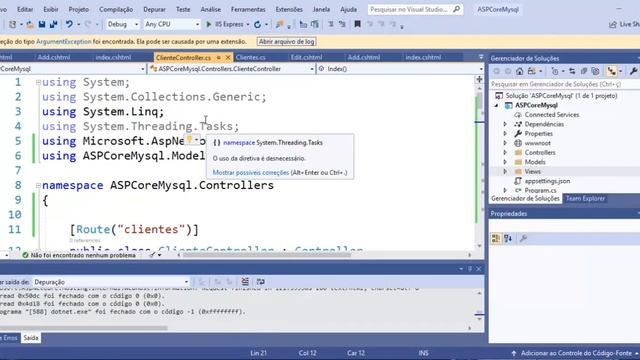Collapse the using directives at line 1
The width and height of the screenshot is (640, 360).
(x=38, y=82)
